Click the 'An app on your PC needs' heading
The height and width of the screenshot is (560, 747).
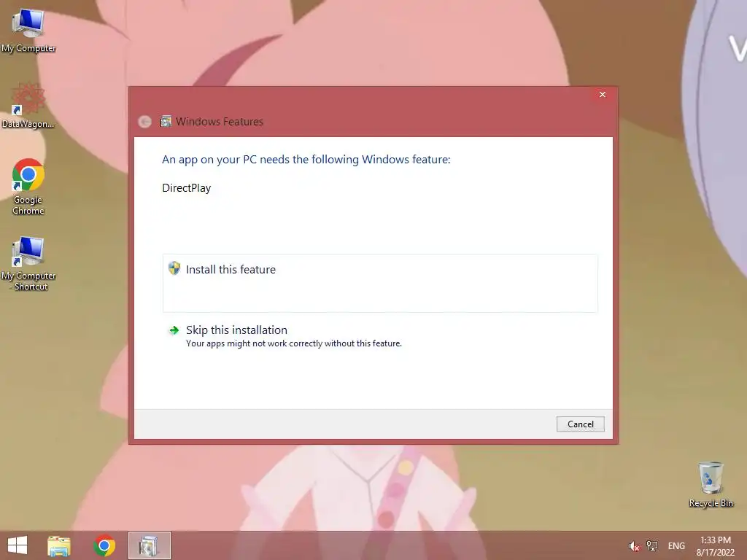click(306, 160)
